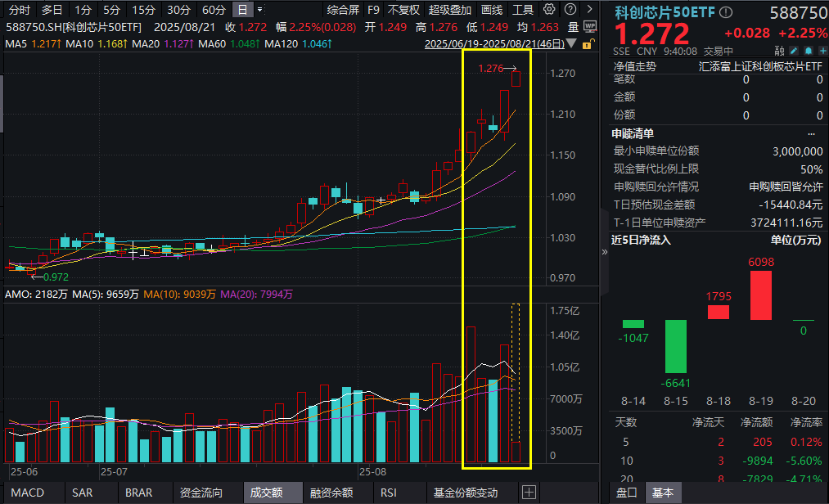This screenshot has height=504, width=829.
Task: Set a price alert bell icon
Action: [809, 51]
